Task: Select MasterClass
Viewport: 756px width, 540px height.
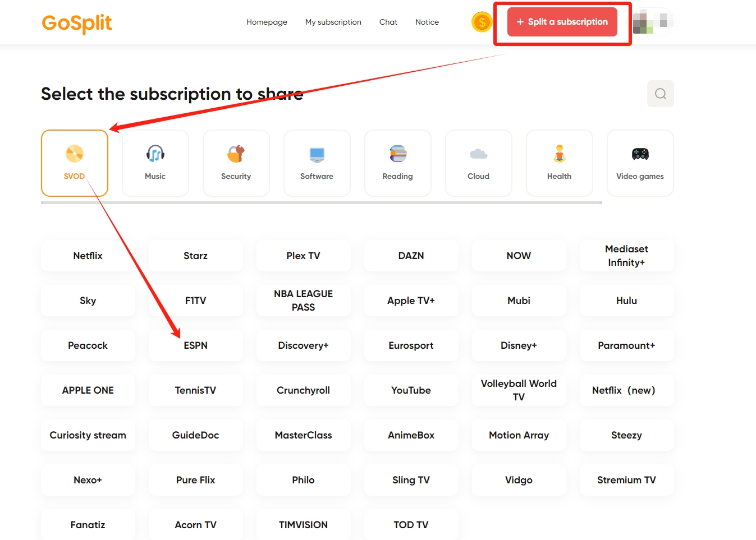Action: click(304, 435)
